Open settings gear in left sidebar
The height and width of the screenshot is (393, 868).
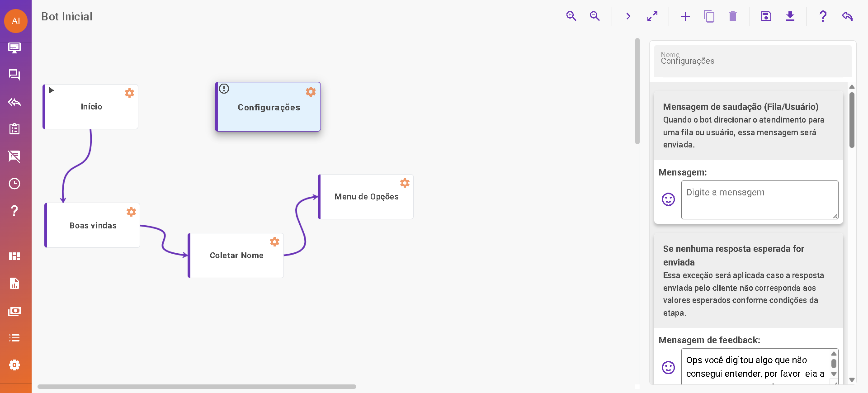coord(14,365)
